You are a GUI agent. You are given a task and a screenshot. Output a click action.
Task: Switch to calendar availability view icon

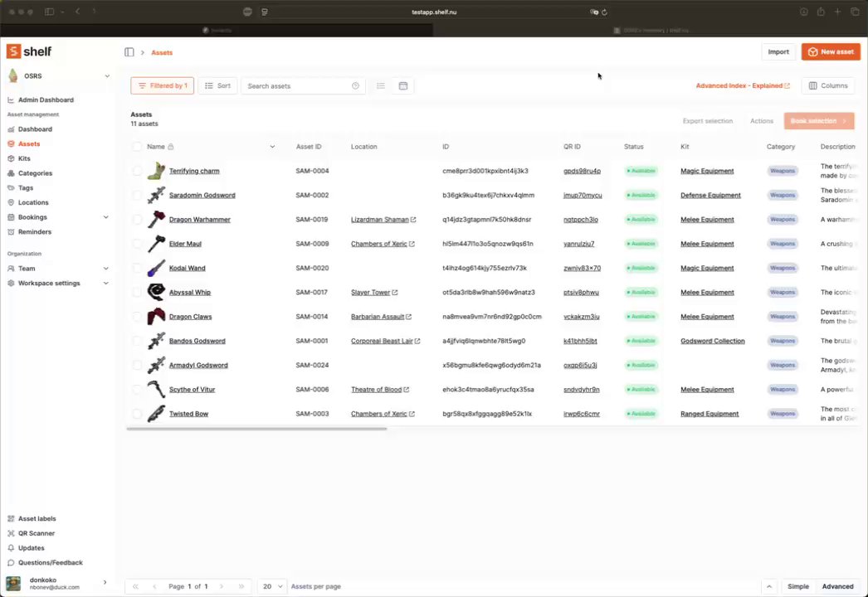(x=403, y=85)
